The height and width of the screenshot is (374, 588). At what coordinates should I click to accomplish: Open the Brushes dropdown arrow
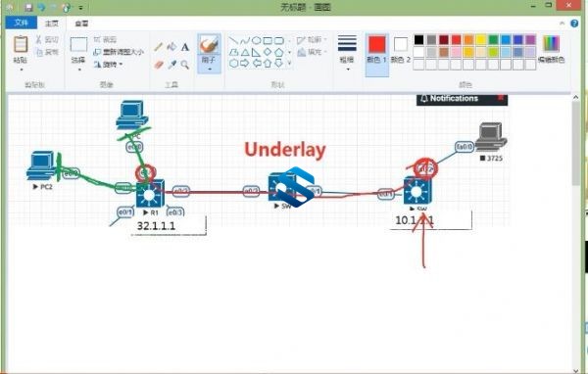coord(210,69)
